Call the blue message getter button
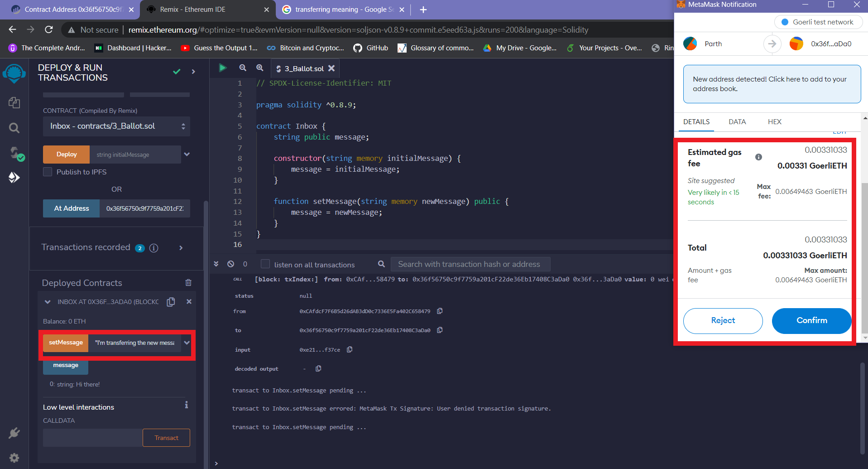This screenshot has width=868, height=469. pyautogui.click(x=66, y=365)
